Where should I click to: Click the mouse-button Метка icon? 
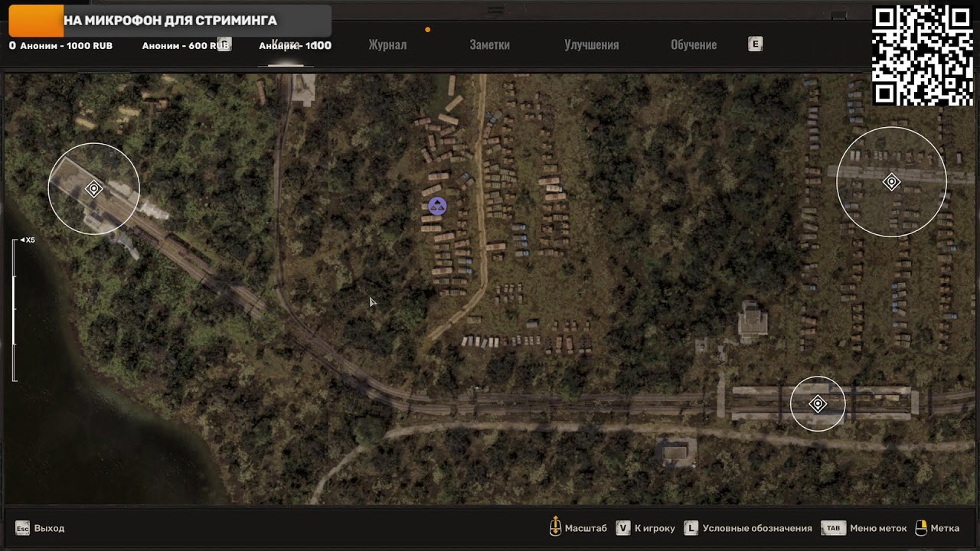tap(921, 527)
